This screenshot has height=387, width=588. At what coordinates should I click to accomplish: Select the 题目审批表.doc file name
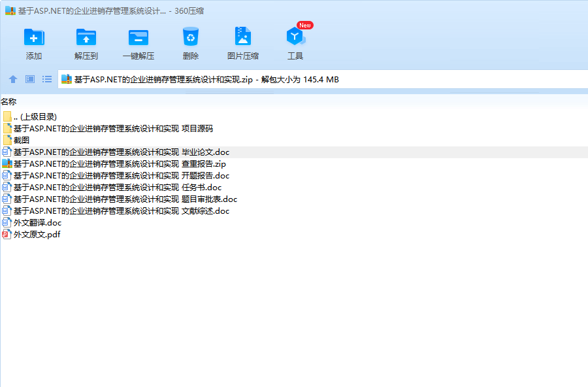(125, 199)
